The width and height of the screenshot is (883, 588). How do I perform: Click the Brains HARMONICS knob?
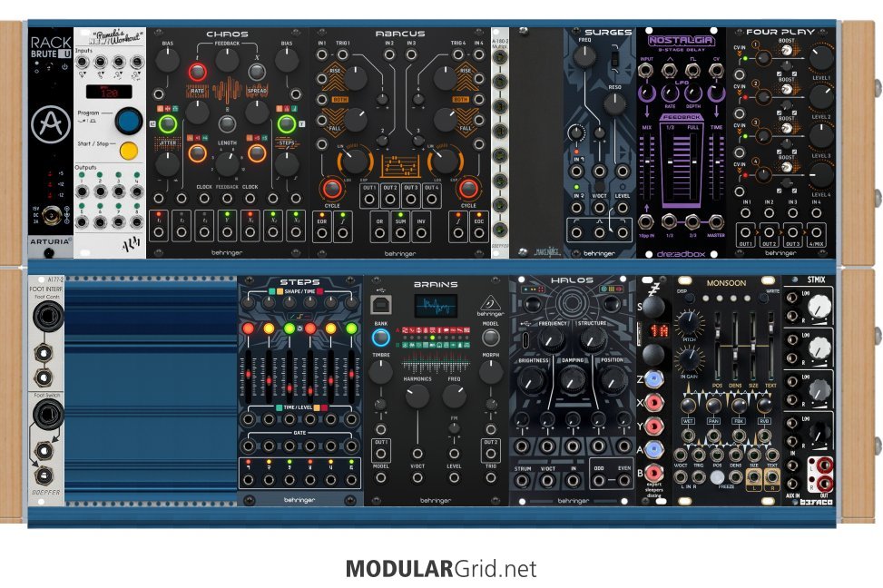click(x=417, y=396)
